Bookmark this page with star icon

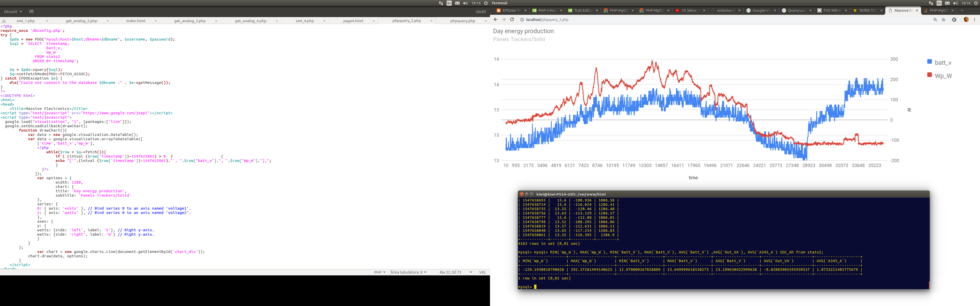944,20
